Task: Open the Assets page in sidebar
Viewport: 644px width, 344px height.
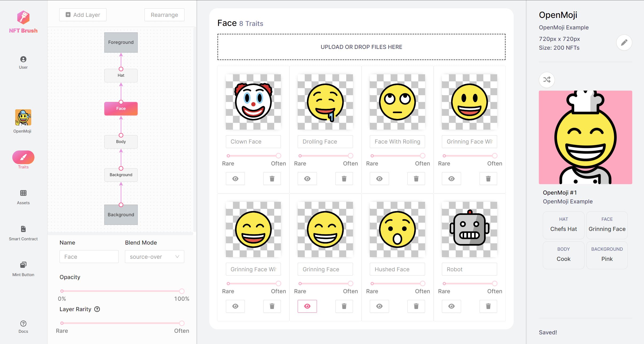Action: pos(23,197)
